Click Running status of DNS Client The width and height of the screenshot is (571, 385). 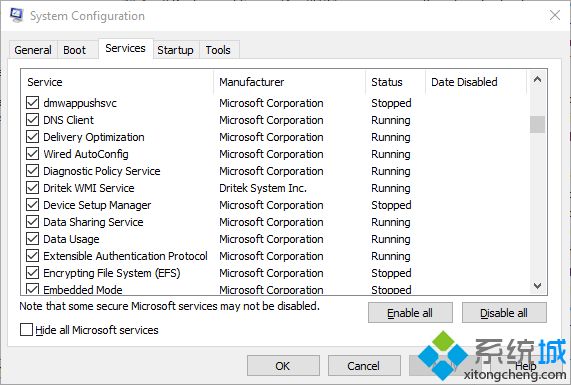click(x=391, y=120)
